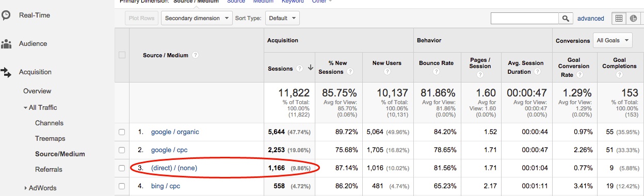Sort by the Goal Completions column header
The height and width of the screenshot is (196, 644).
pos(620,63)
